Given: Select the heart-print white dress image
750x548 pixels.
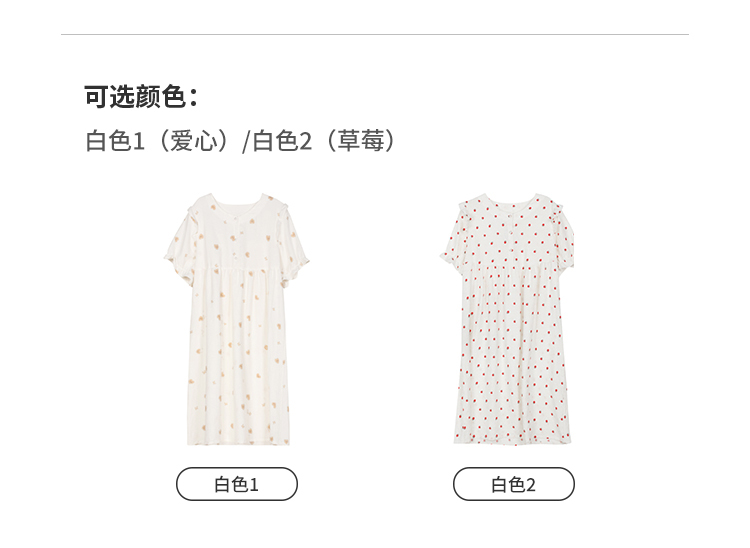Looking at the screenshot, I should click(x=237, y=319).
